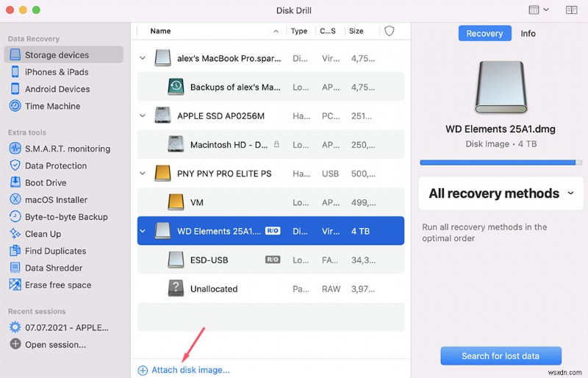The width and height of the screenshot is (588, 378).
Task: Click the Backups of alex's Ma... Time Machine icon
Action: click(x=176, y=87)
